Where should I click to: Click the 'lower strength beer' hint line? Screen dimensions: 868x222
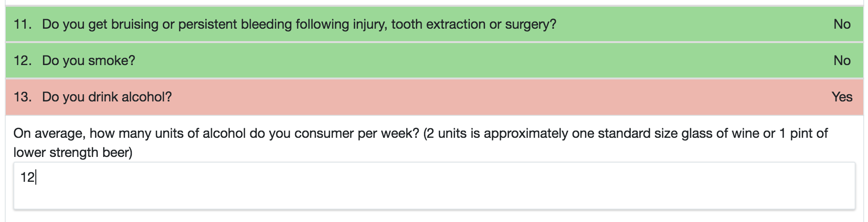pyautogui.click(x=73, y=153)
